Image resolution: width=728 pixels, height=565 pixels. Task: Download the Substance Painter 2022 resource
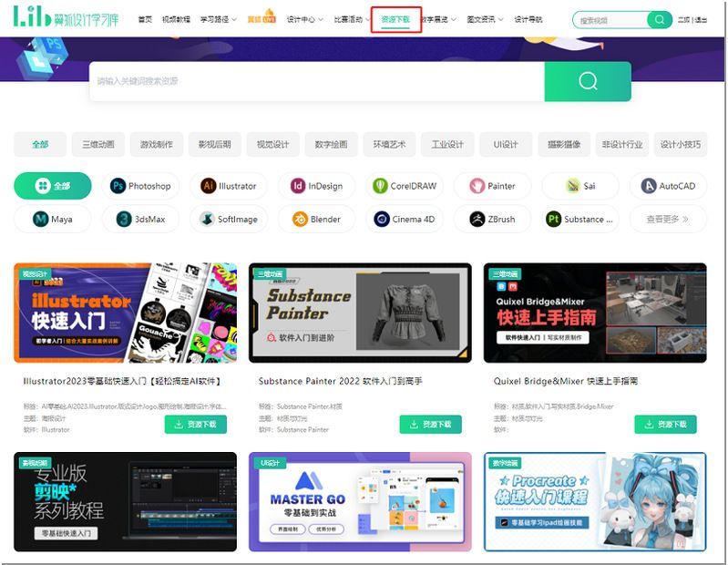point(431,424)
